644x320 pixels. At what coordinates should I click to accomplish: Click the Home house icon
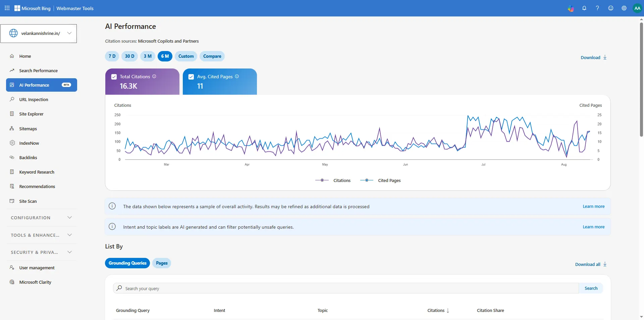[x=12, y=56]
